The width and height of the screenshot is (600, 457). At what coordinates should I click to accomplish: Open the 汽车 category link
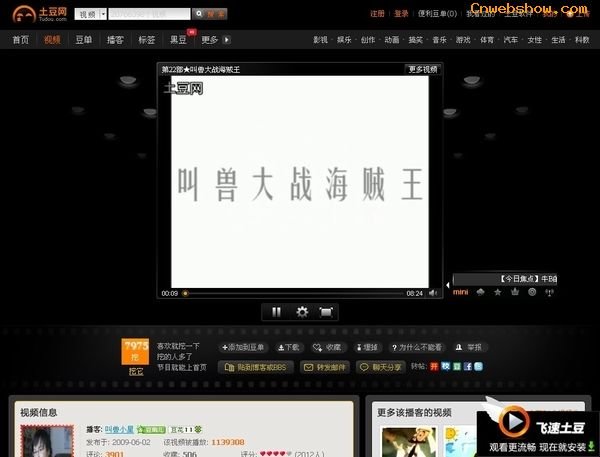pos(511,40)
